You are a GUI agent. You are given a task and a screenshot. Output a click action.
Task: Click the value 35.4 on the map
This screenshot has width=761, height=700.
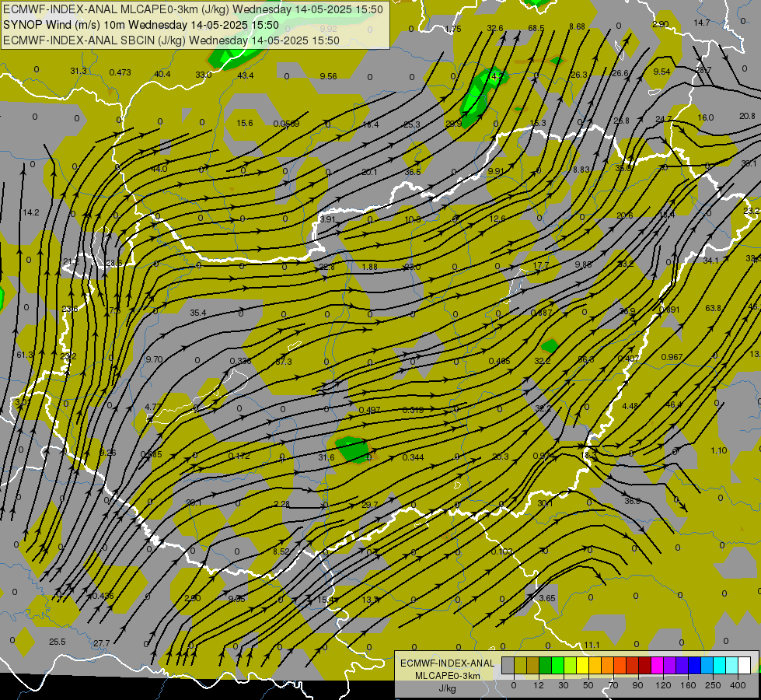coord(198,313)
